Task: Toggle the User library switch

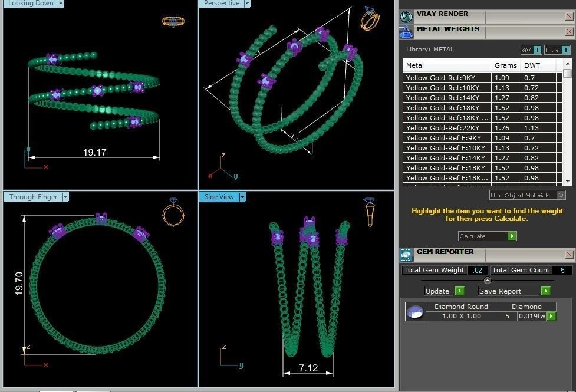Action: coord(557,50)
